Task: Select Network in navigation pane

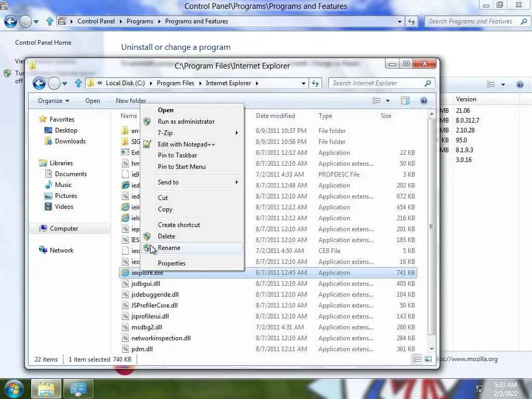Action: (x=61, y=250)
